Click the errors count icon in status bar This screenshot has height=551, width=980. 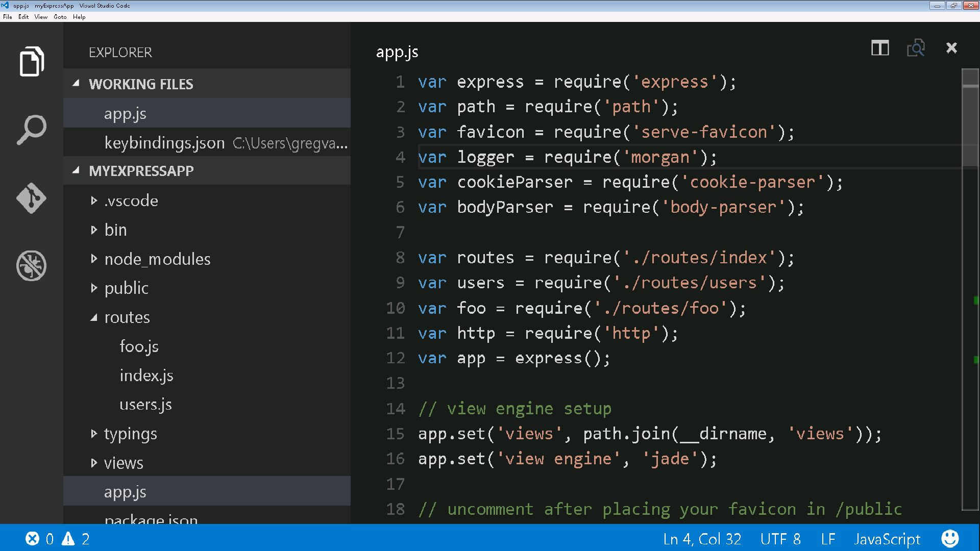(33, 539)
